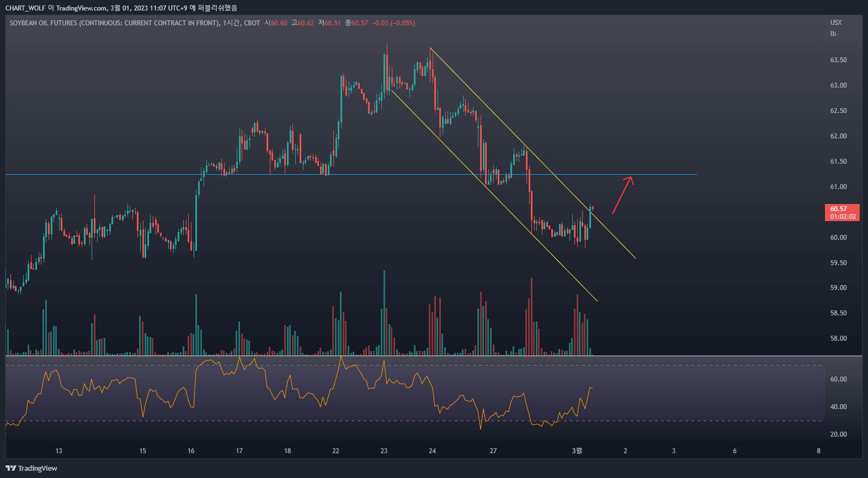868x478 pixels.
Task: Click price axis label 61.50
Action: click(838, 162)
